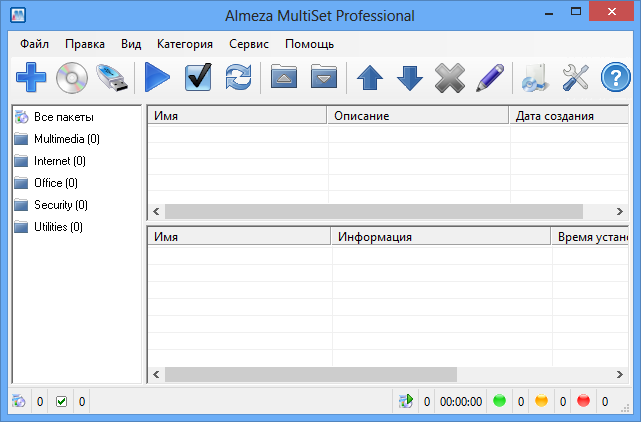Click the yellow status indicator
Image resolution: width=641 pixels, height=422 pixels.
pos(541,401)
